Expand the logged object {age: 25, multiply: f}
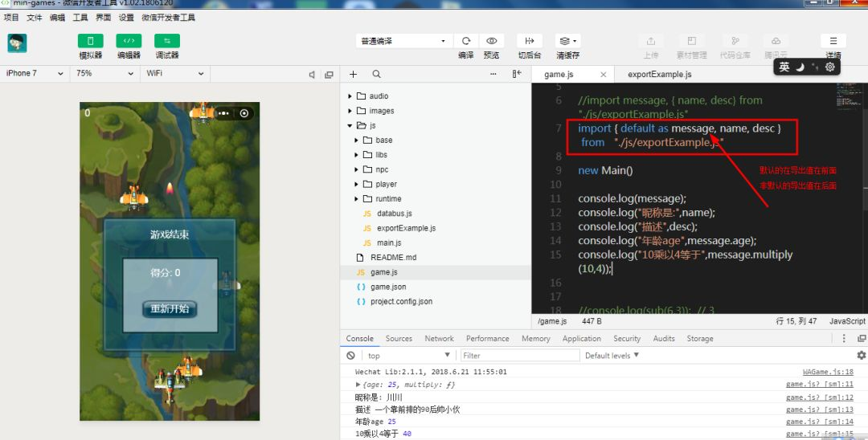This screenshot has width=868, height=440. point(358,384)
